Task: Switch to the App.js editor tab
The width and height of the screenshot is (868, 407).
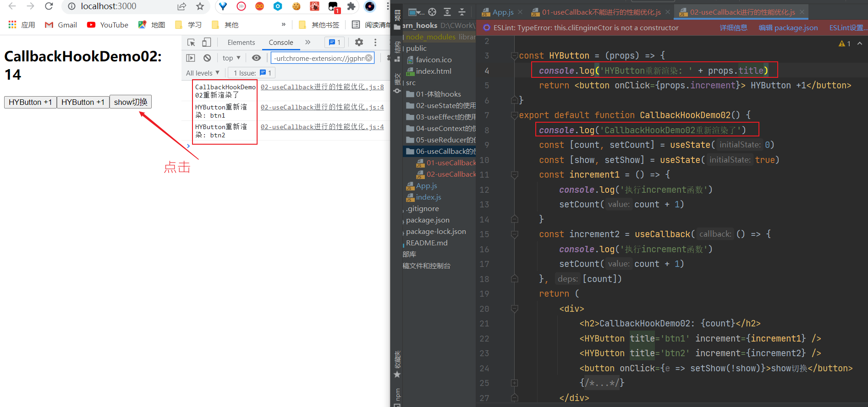Action: point(498,12)
